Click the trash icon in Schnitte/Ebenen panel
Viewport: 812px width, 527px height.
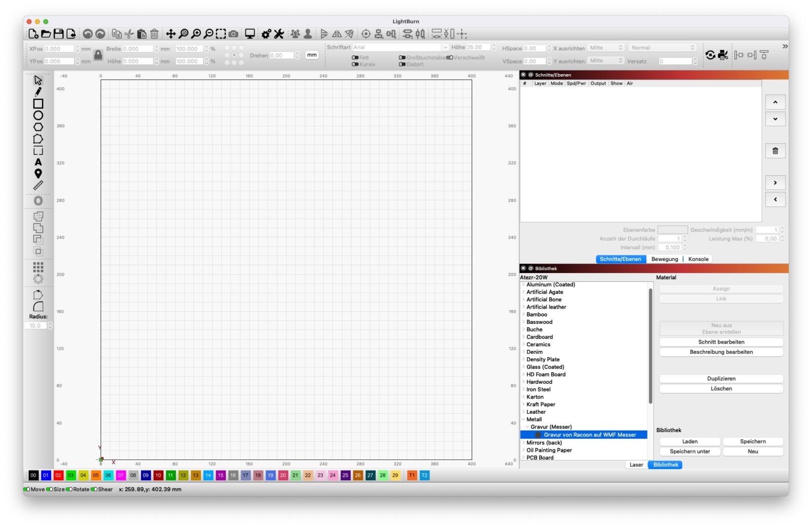pyautogui.click(x=775, y=151)
